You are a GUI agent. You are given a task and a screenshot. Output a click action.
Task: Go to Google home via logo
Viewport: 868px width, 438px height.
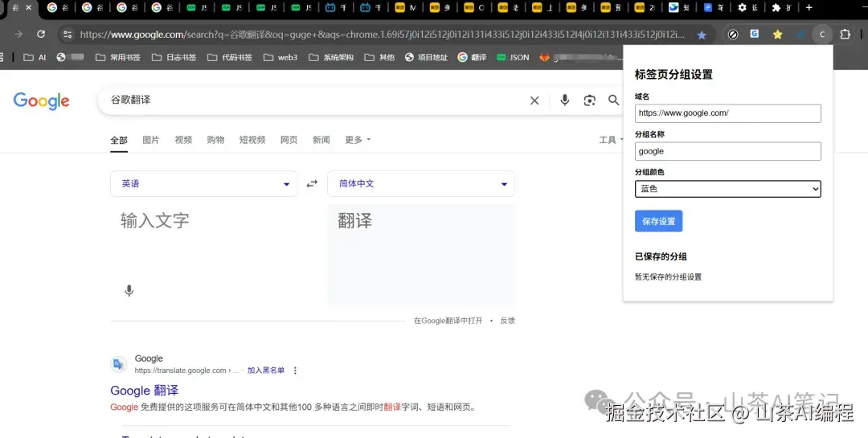coord(42,100)
